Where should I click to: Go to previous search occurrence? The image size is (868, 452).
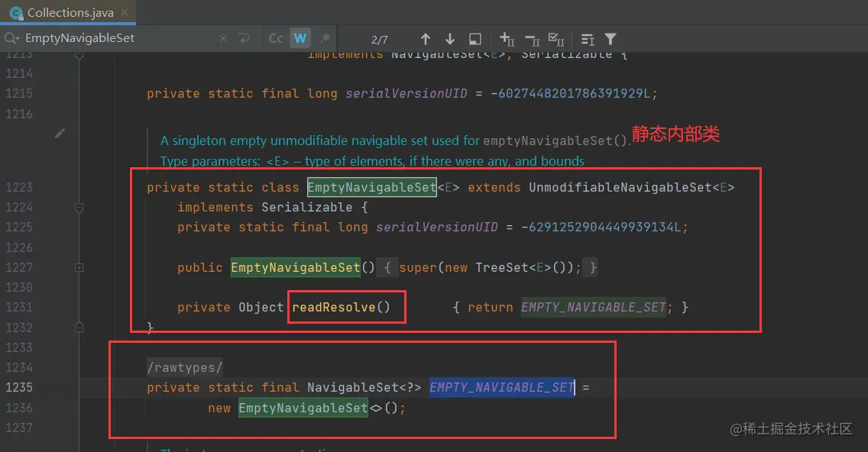click(425, 39)
